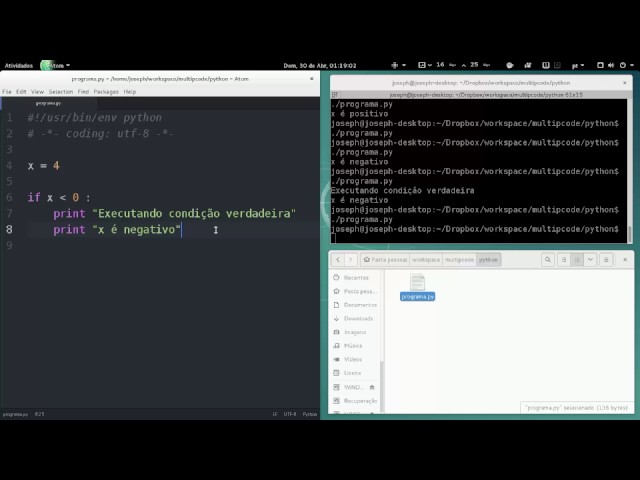The height and width of the screenshot is (480, 640).
Task: Open the Find menu in Atom
Action: coord(83,92)
